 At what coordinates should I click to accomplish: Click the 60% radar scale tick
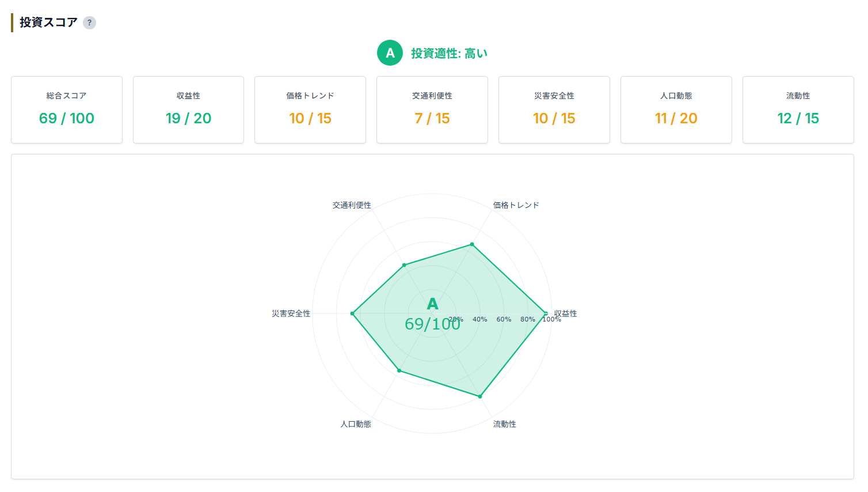click(504, 319)
